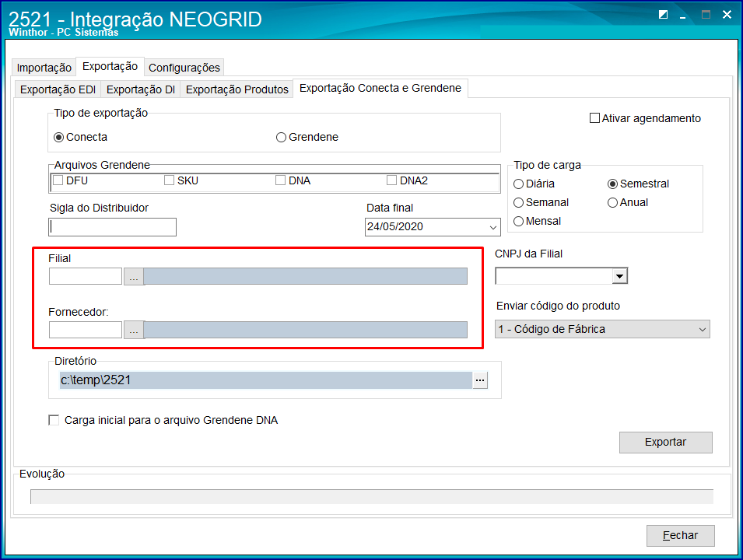The width and height of the screenshot is (743, 560).
Task: Switch to the Exportação tab
Action: 110,66
